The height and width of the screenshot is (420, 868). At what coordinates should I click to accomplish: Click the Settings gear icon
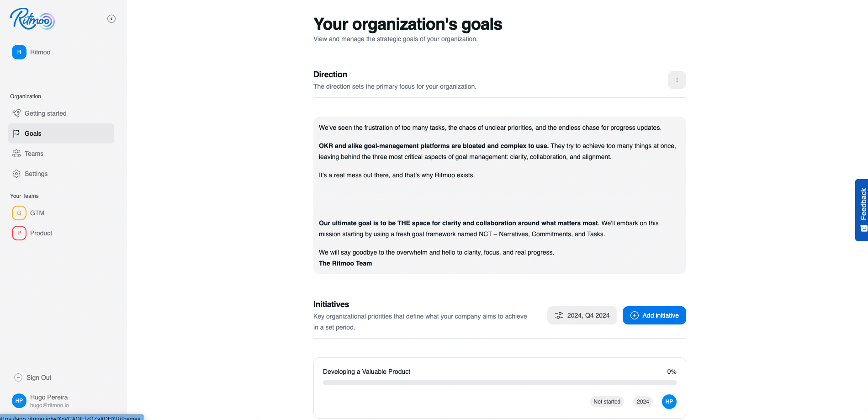(16, 174)
